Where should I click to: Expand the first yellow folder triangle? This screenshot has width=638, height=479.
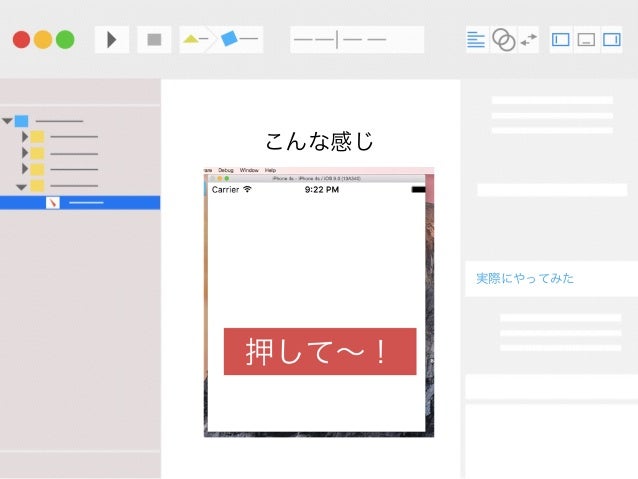(x=25, y=137)
